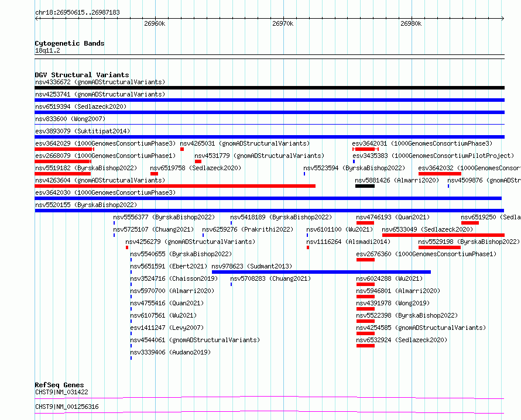Screen dimensions: 521x420
Task: Click the black bar under nsv5881426
Action: coord(365,186)
